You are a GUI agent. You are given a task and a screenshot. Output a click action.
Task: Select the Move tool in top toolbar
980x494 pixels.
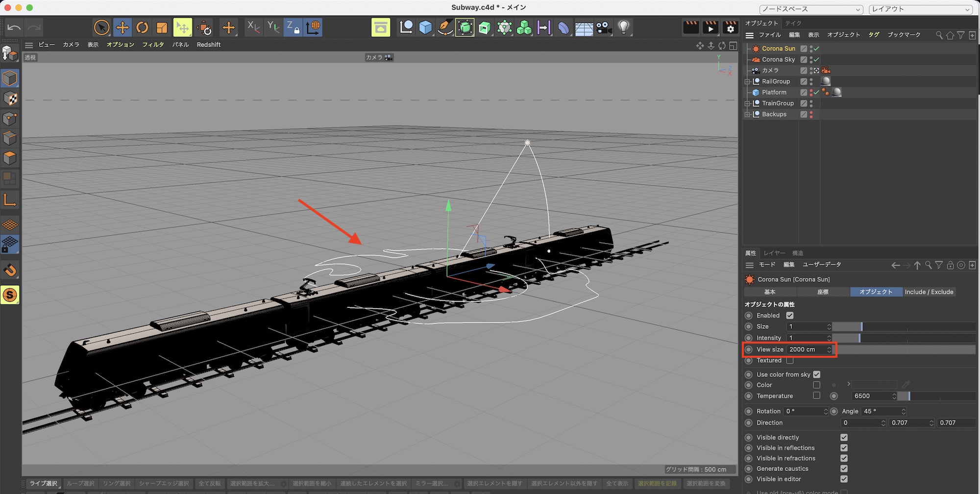coord(122,27)
